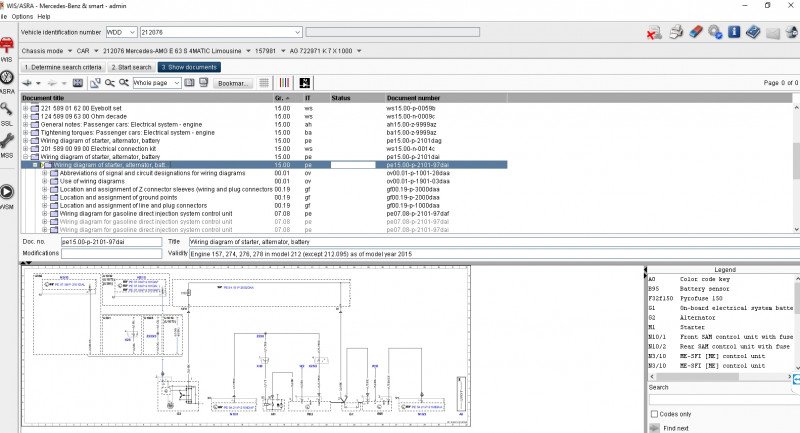800x433 pixels.
Task: Open the colored wire lines icon
Action: coord(284,83)
